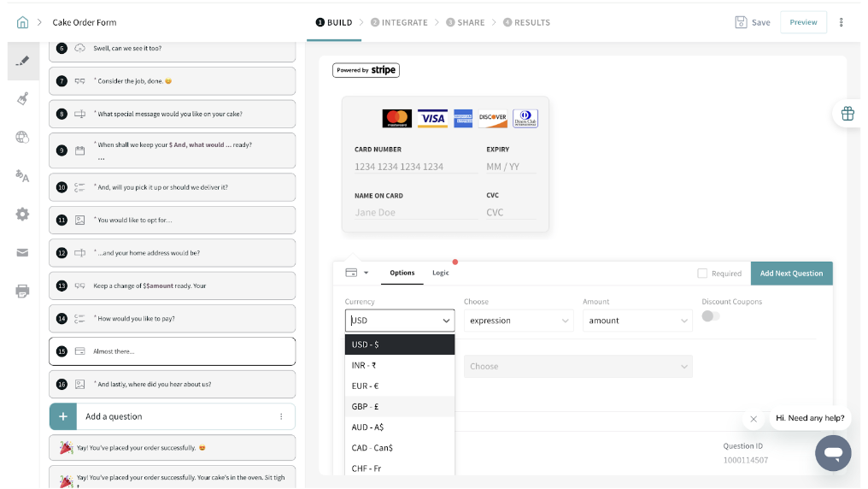Click the Preview button
This screenshot has height=489, width=868.
[803, 22]
